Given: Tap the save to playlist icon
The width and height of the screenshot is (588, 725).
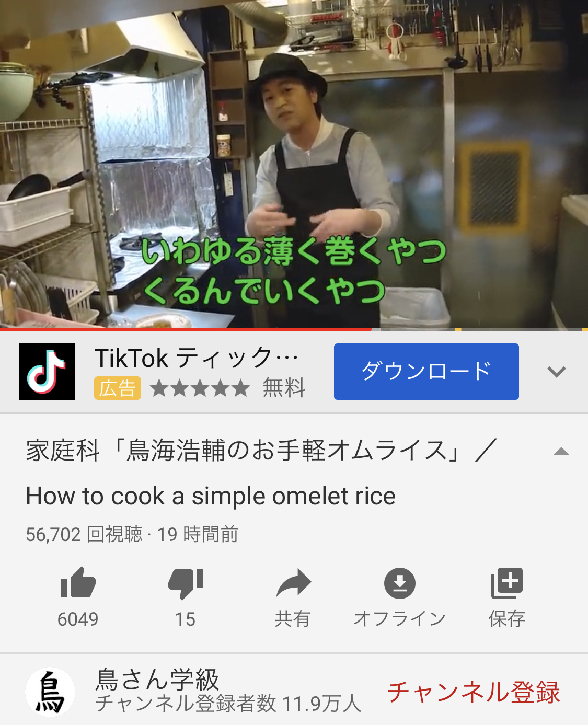Looking at the screenshot, I should pos(507,583).
